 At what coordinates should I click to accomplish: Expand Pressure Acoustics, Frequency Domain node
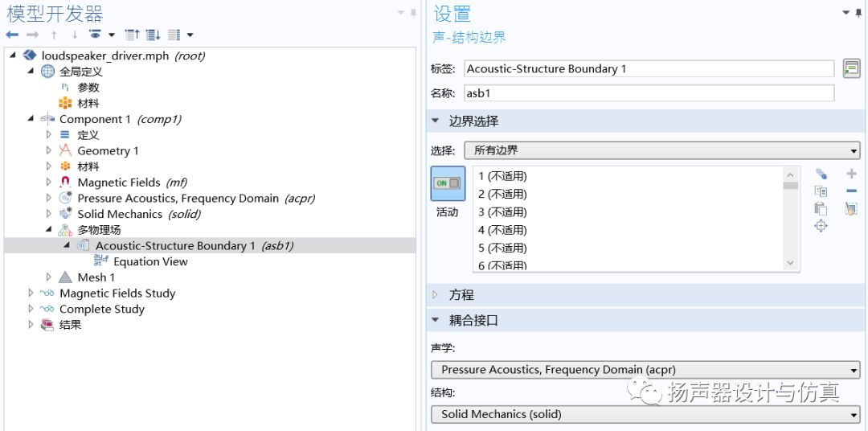coord(49,198)
